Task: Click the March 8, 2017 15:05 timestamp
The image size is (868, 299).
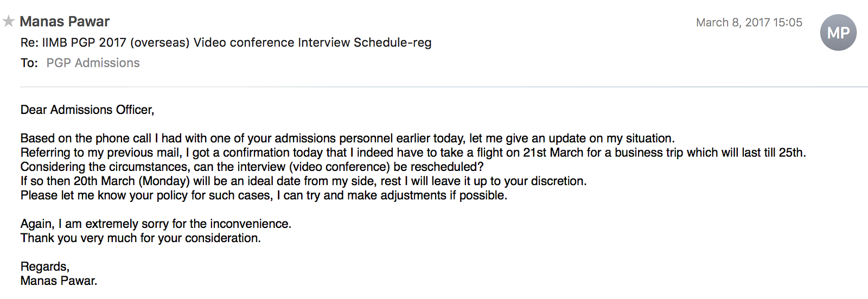Action: [x=749, y=22]
